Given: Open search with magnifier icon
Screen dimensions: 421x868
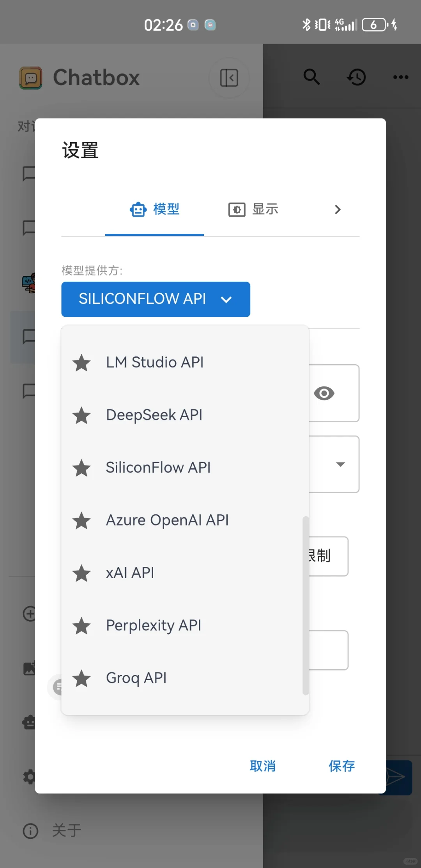Looking at the screenshot, I should coord(312,77).
